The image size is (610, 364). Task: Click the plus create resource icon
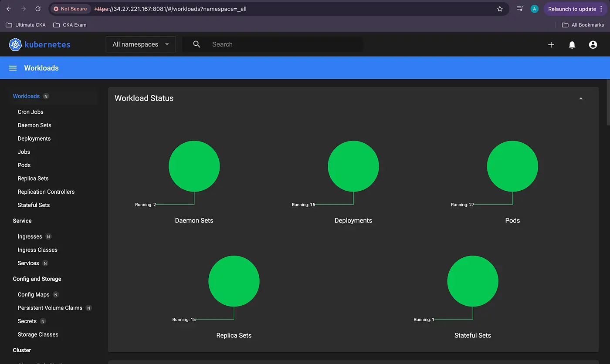tap(551, 44)
